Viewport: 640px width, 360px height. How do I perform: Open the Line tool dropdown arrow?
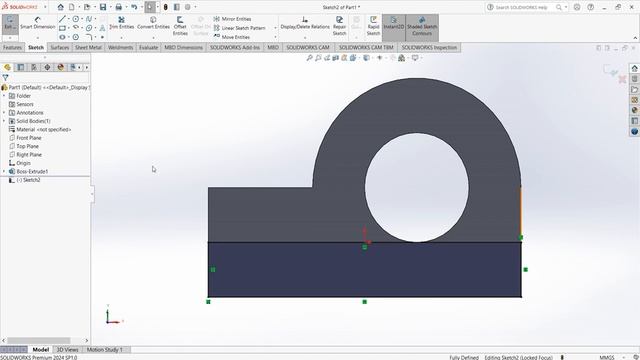click(69, 19)
